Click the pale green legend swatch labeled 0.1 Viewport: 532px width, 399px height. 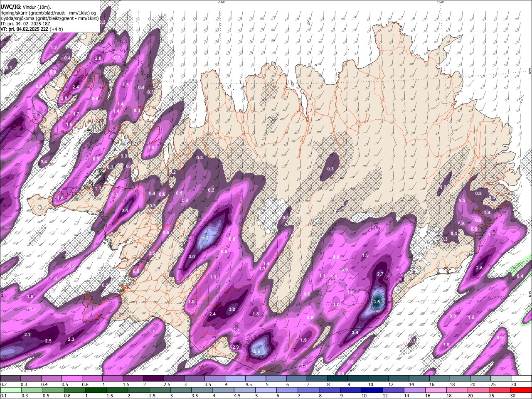(11, 390)
